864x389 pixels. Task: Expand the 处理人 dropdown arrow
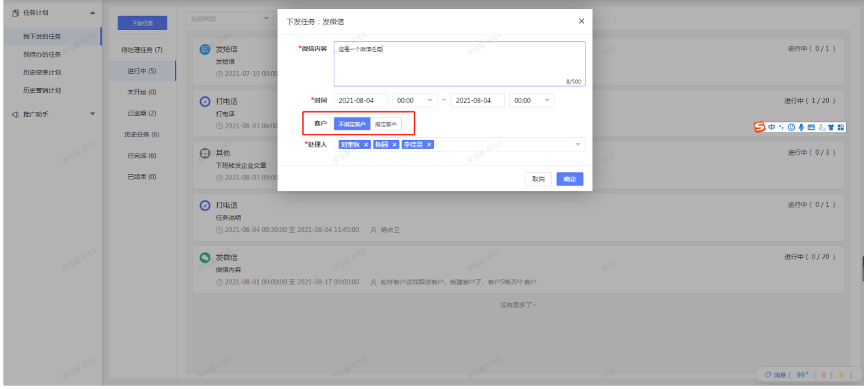578,144
